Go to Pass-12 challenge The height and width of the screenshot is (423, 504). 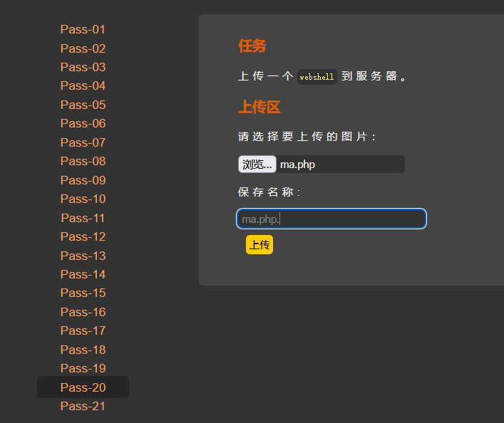coord(83,236)
